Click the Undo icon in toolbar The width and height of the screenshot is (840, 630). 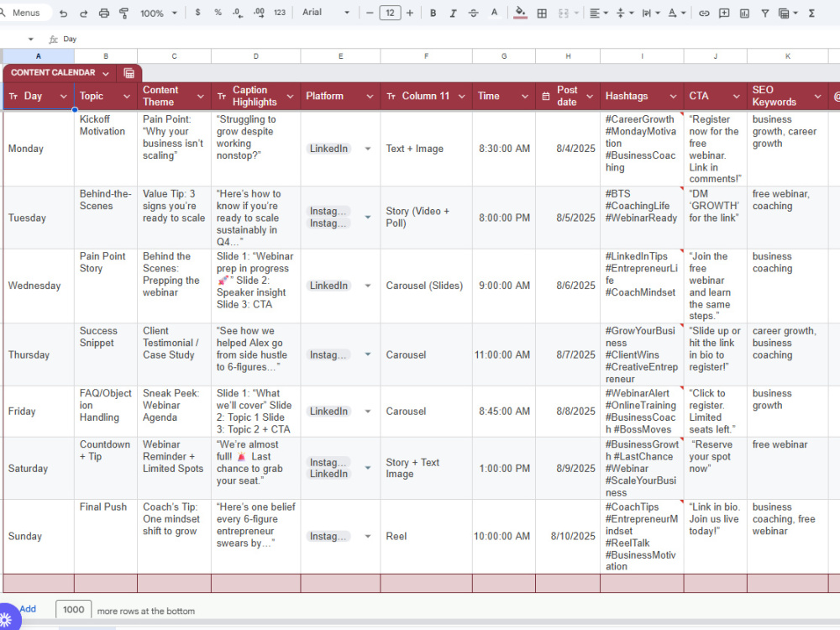tap(63, 13)
